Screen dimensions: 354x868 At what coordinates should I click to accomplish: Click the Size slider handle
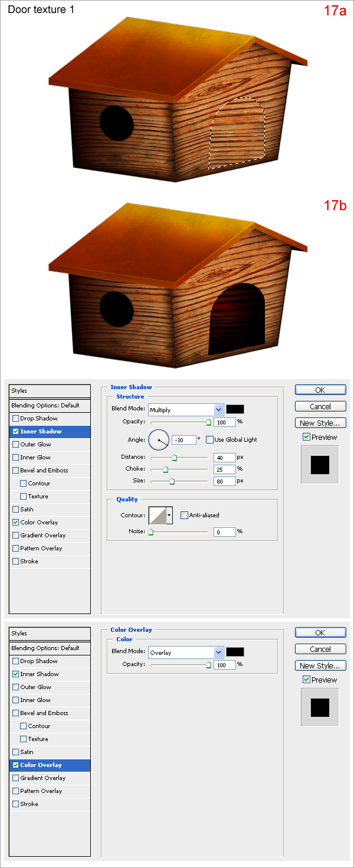click(172, 481)
